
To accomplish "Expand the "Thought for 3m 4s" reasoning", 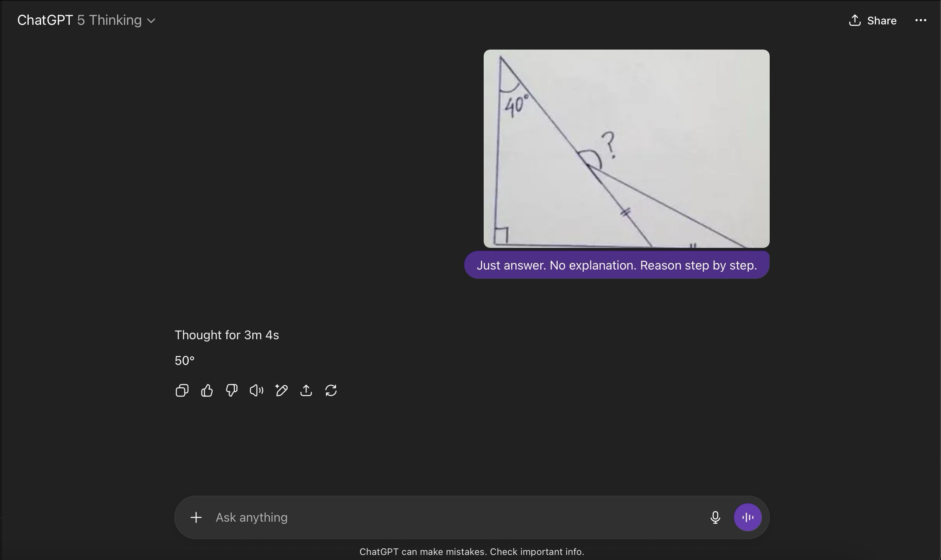I will [x=227, y=335].
